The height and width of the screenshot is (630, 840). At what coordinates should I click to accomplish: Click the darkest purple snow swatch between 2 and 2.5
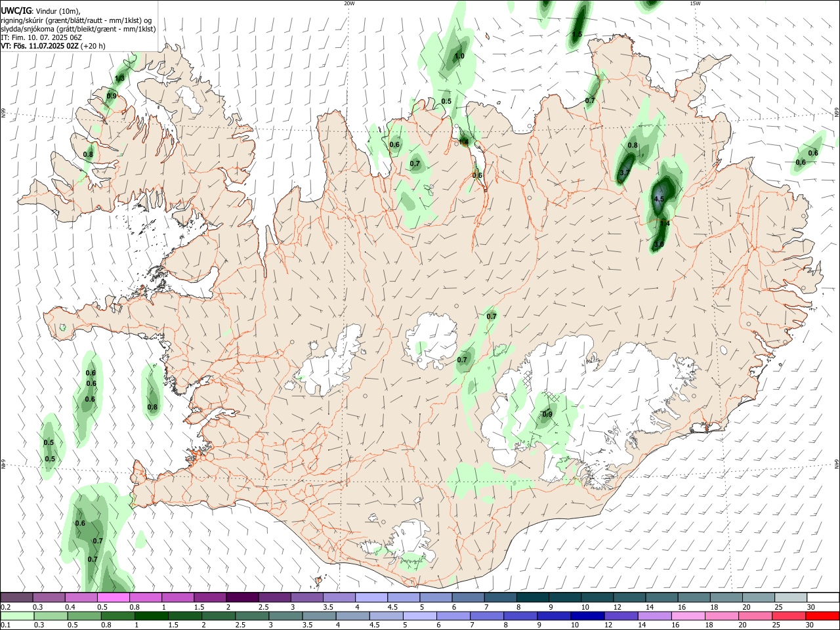tap(242, 597)
